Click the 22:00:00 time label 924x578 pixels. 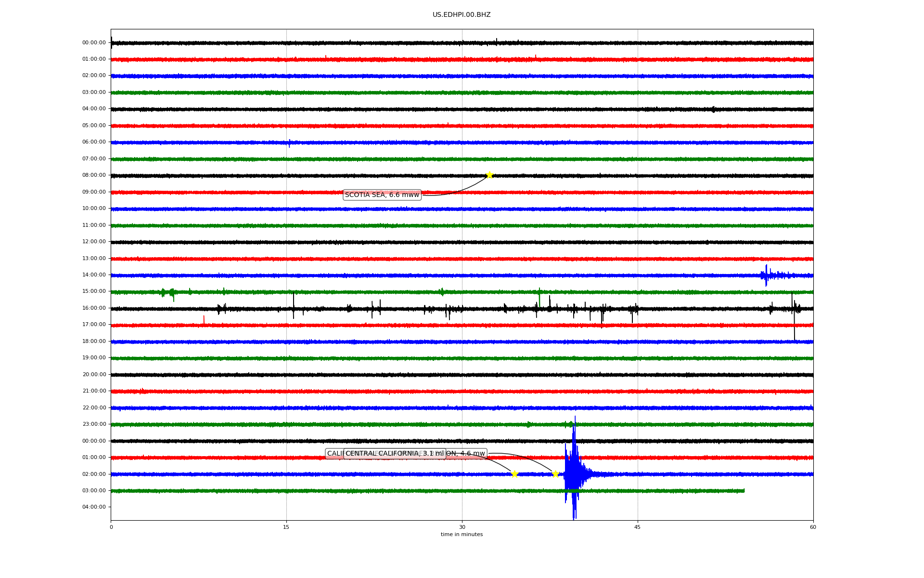click(x=94, y=408)
